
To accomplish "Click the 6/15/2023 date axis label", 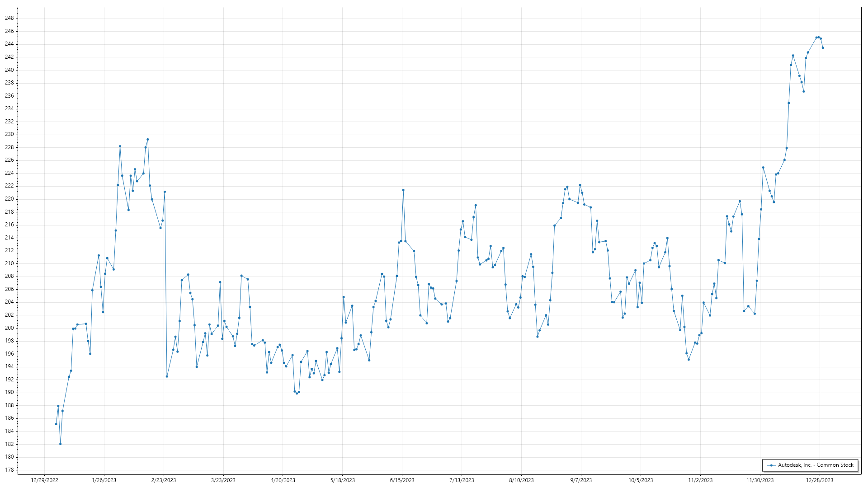I will [x=402, y=480].
